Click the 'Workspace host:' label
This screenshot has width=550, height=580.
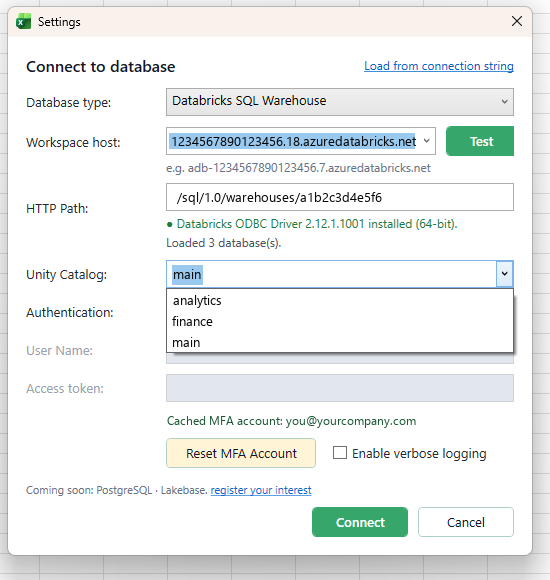pyautogui.click(x=73, y=142)
